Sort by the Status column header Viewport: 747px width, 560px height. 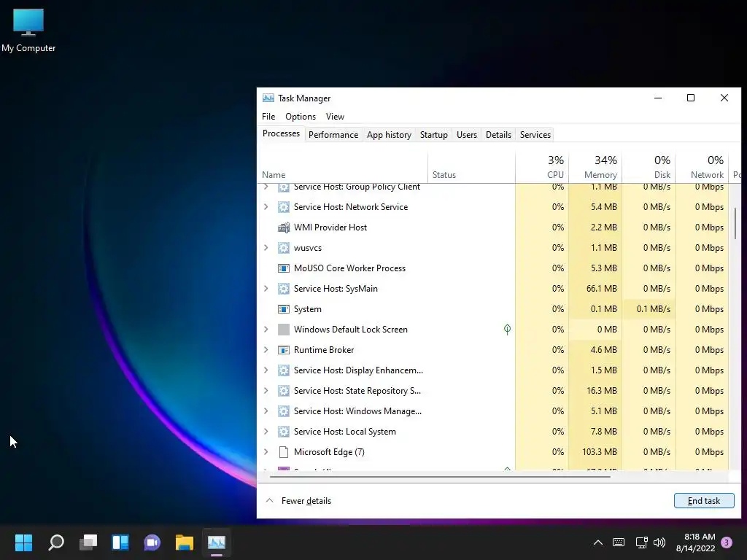click(x=472, y=167)
